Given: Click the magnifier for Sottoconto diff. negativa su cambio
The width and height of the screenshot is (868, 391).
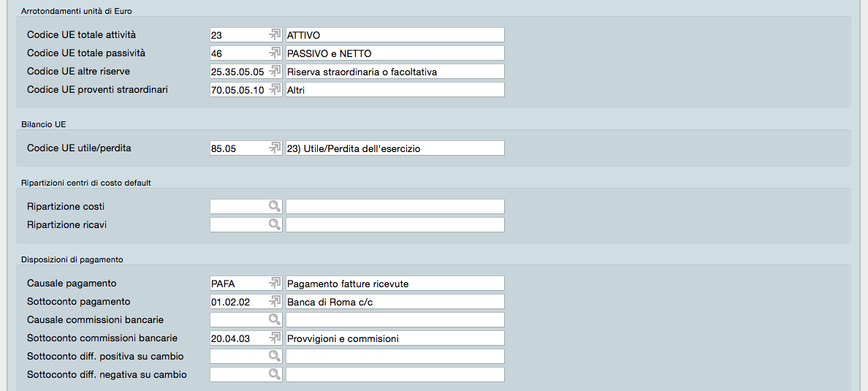Looking at the screenshot, I should [275, 375].
